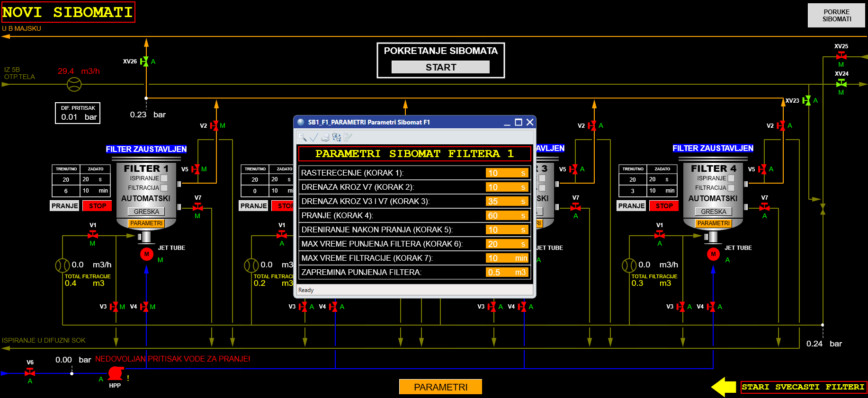Click Filter 1 jet tube motor symbol
Image resolution: width=868 pixels, height=398 pixels.
146,254
